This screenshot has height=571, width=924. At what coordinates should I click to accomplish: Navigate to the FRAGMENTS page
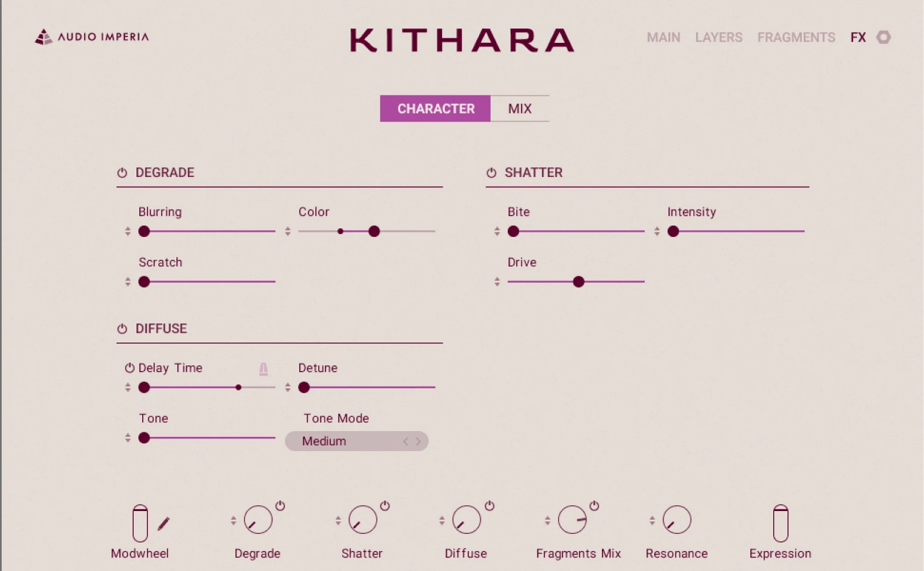coord(796,37)
